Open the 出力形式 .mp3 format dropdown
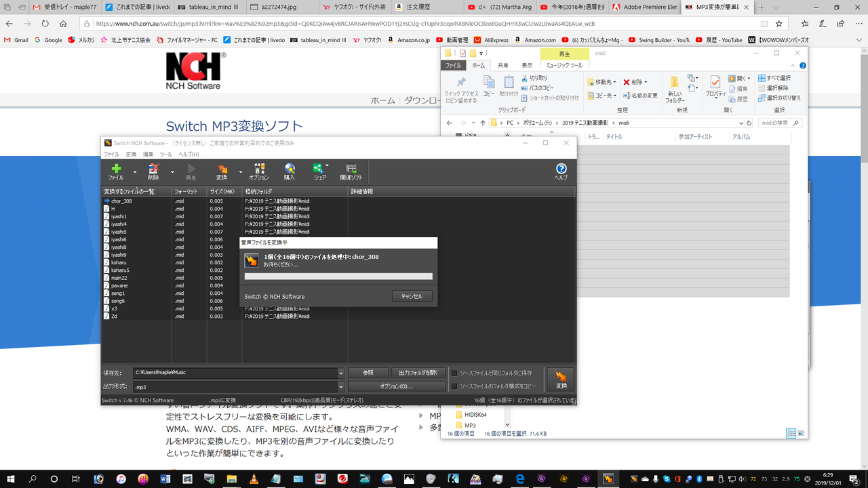Viewport: 868px width, 488px height. click(341, 386)
